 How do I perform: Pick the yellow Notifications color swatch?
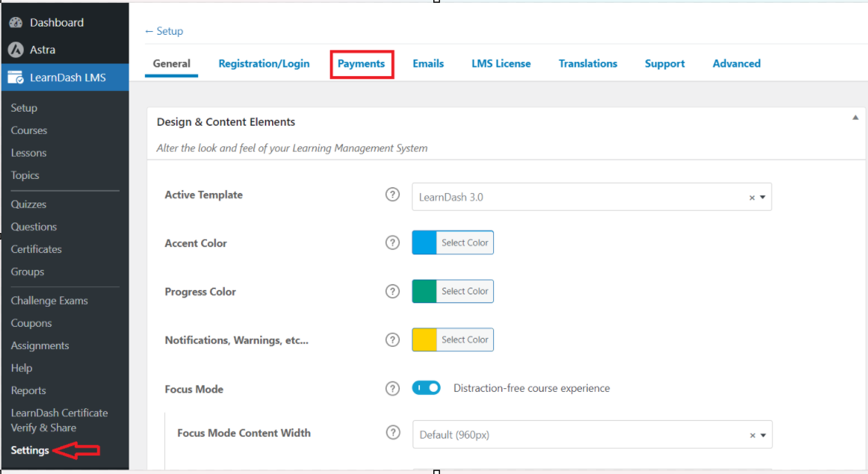424,339
